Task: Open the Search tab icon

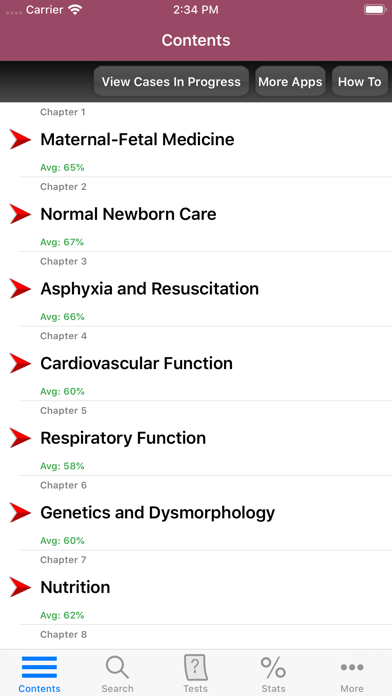Action: (x=117, y=668)
